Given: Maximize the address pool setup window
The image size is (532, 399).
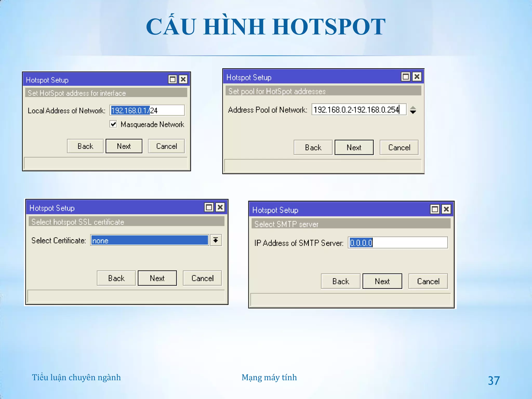Looking at the screenshot, I should (406, 77).
